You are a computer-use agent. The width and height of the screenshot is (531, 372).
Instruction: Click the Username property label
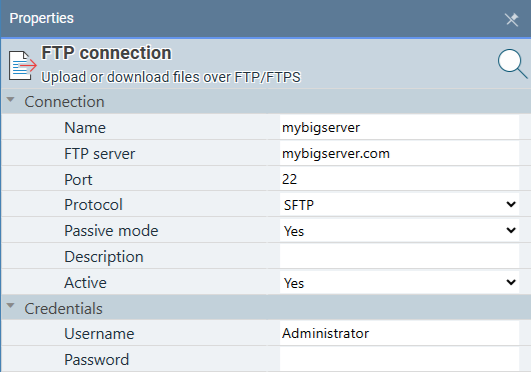coord(99,334)
